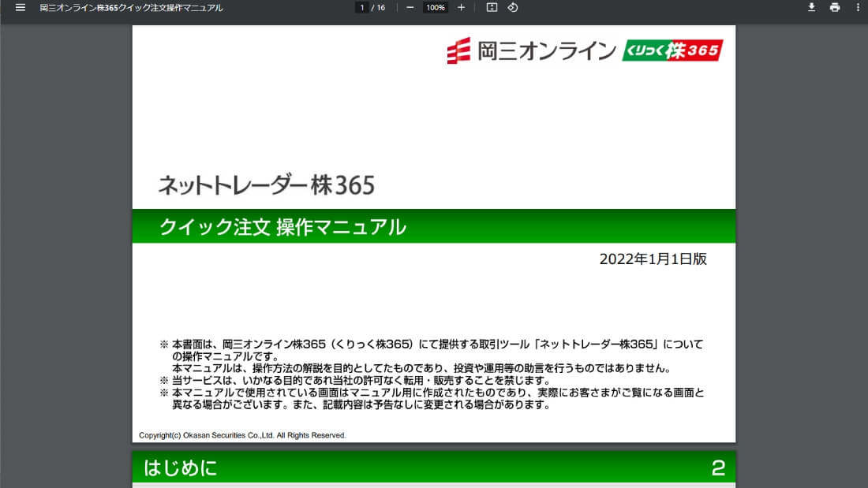The image size is (868, 488).
Task: Zoom out with the minus icon
Action: (410, 8)
